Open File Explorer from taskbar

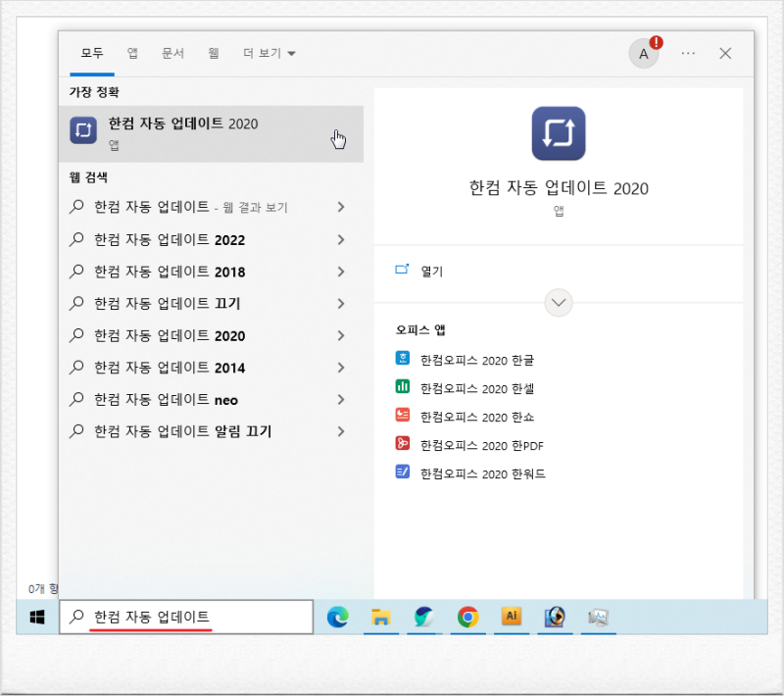(x=380, y=617)
